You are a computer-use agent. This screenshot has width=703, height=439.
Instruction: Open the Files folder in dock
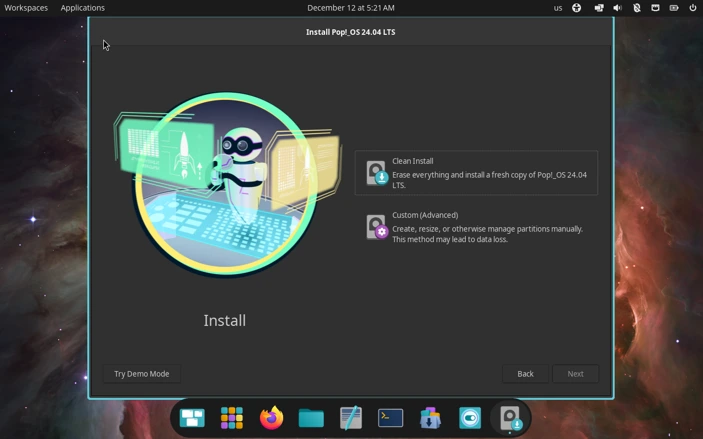pyautogui.click(x=311, y=418)
